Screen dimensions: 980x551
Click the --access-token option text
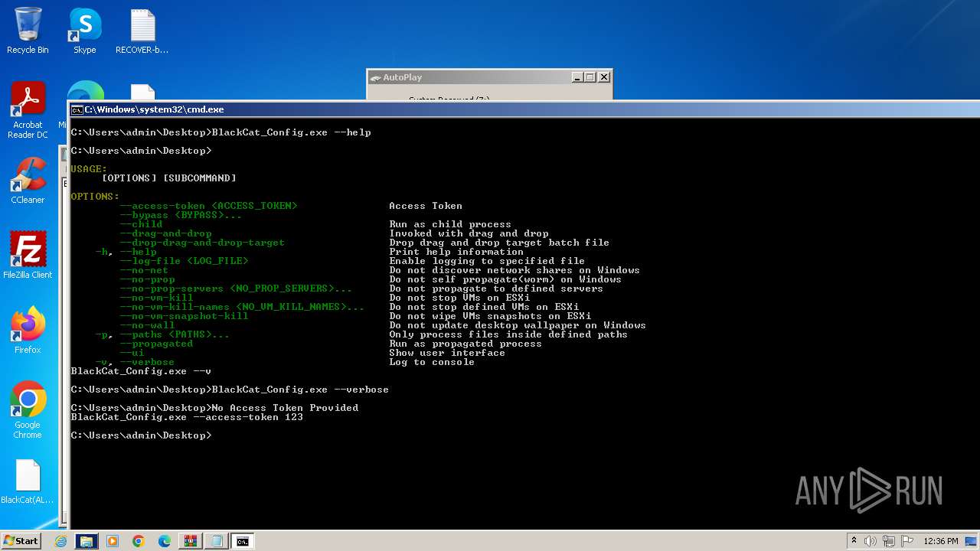[208, 206]
